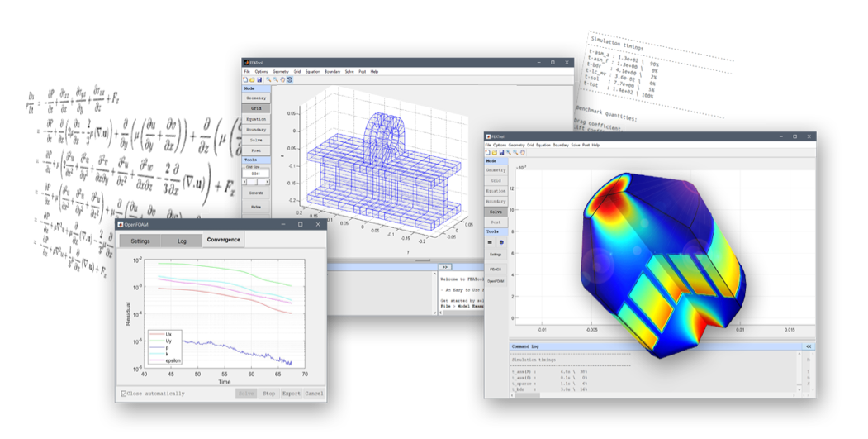Click Geometry mode button in solve window
The width and height of the screenshot is (868, 439).
pos(496,170)
